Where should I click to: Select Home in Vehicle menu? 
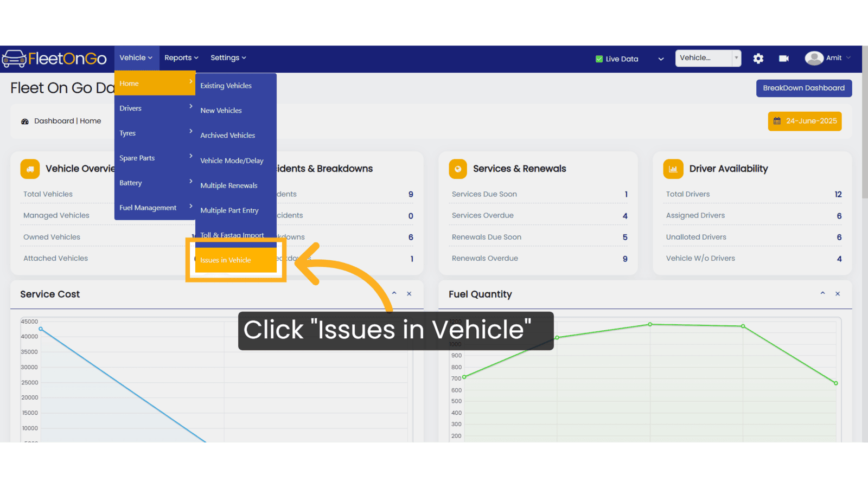155,84
